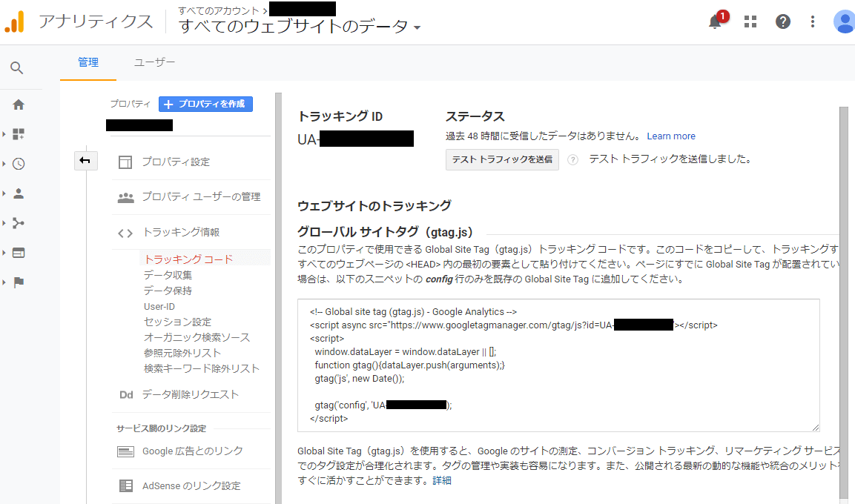Click the code box resize handle
This screenshot has width=855, height=504.
click(815, 428)
